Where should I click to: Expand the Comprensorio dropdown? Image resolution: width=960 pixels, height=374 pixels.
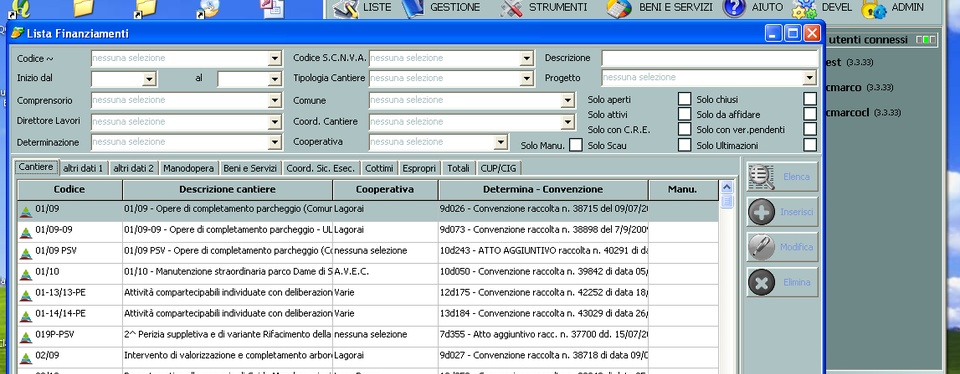coord(274,100)
